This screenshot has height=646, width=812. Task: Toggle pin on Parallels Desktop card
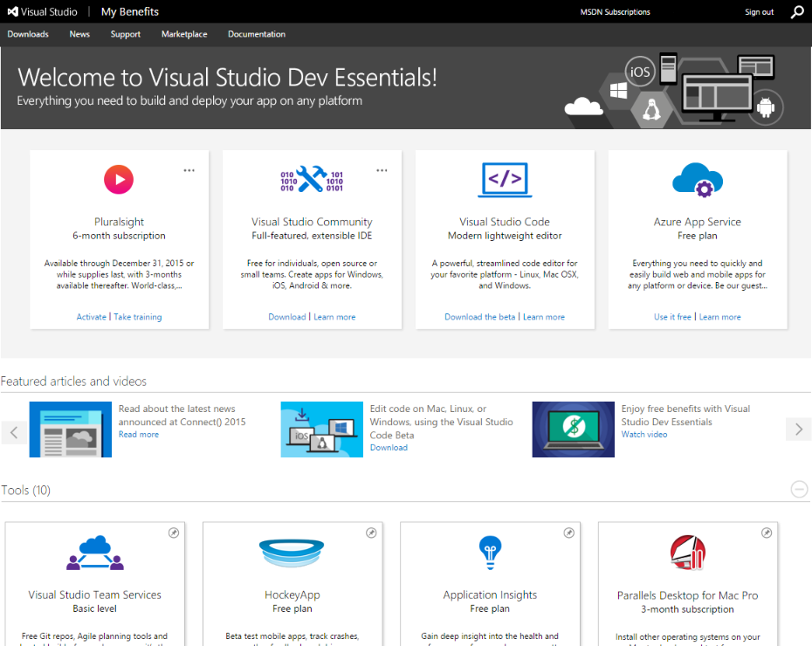coord(767,533)
